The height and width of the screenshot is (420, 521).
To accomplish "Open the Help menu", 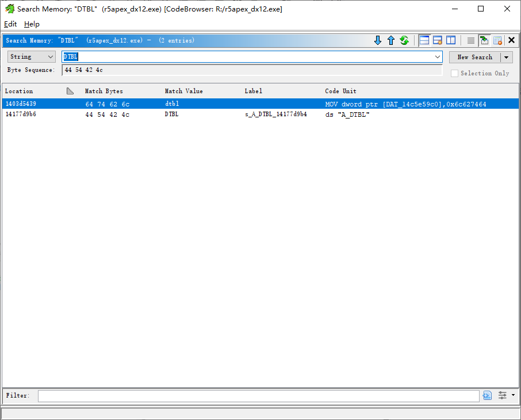I will (x=32, y=24).
